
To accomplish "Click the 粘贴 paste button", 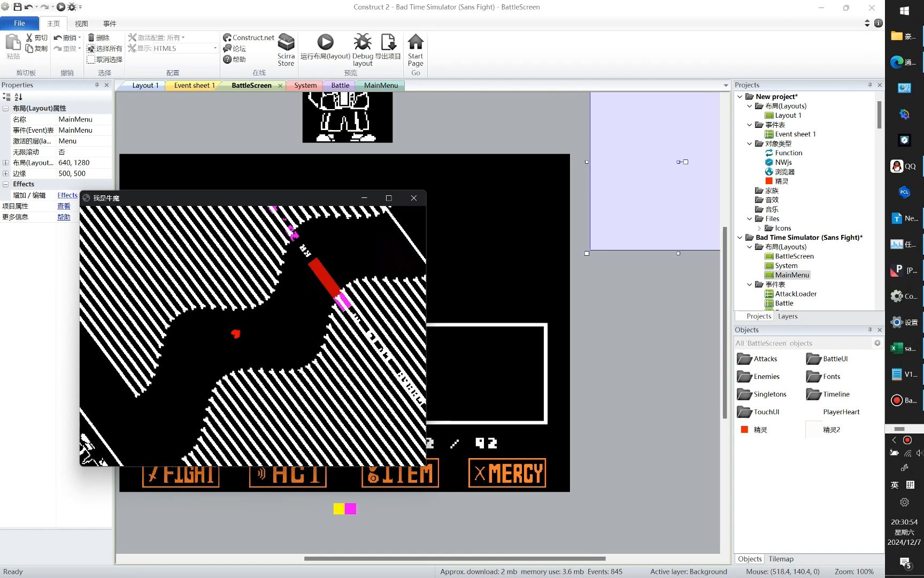I will click(x=13, y=47).
